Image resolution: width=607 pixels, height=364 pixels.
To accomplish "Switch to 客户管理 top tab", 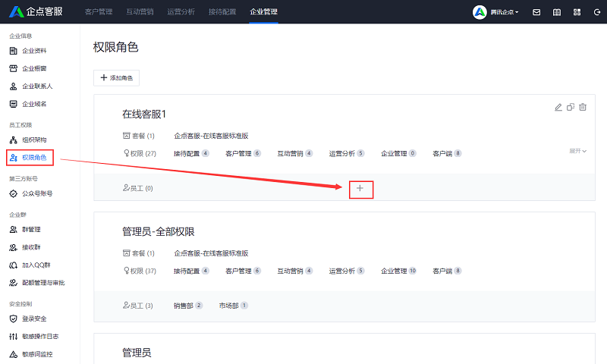I will coord(99,12).
